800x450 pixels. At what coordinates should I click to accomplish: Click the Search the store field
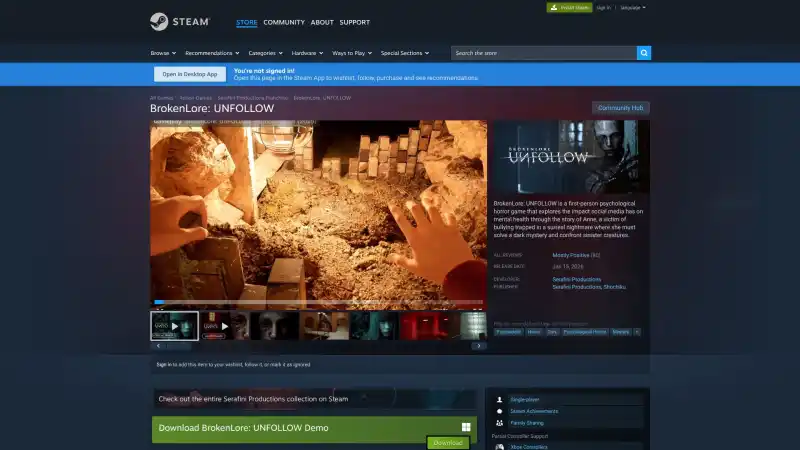pos(543,53)
